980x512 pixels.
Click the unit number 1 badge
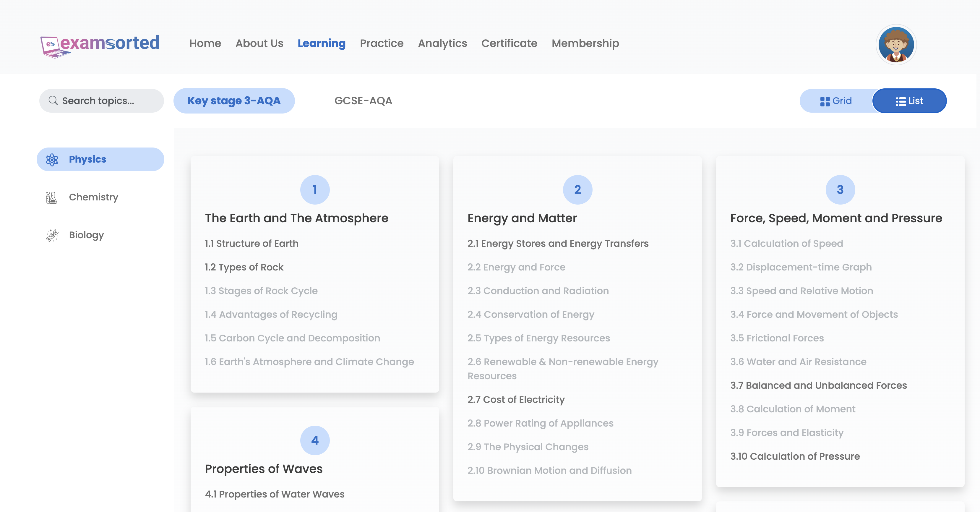pyautogui.click(x=315, y=189)
